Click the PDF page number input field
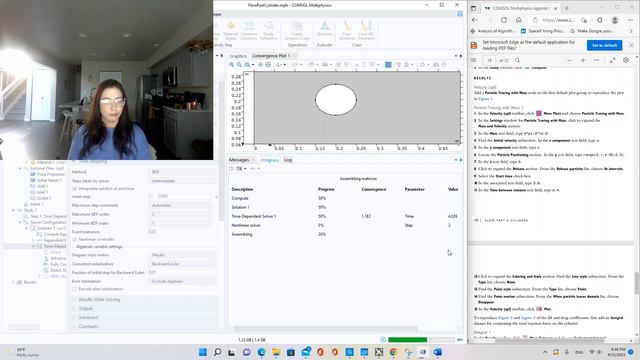Image resolution: width=640 pixels, height=360 pixels. coord(489,60)
